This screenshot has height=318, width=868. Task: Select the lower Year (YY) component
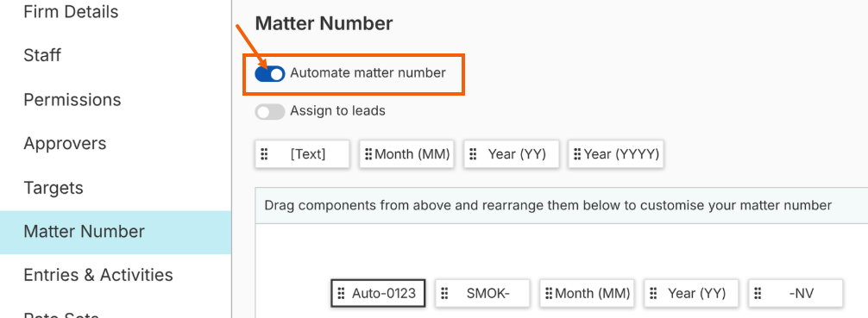(691, 293)
